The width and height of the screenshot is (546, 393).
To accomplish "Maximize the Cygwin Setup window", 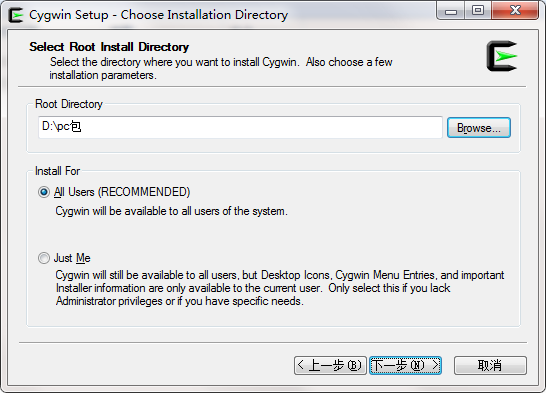I will click(478, 11).
